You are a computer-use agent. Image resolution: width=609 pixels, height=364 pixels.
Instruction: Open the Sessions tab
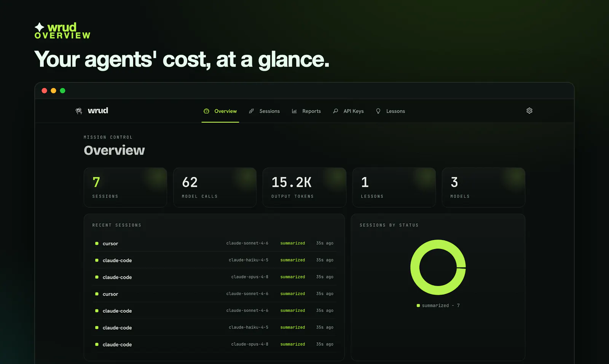click(x=265, y=111)
